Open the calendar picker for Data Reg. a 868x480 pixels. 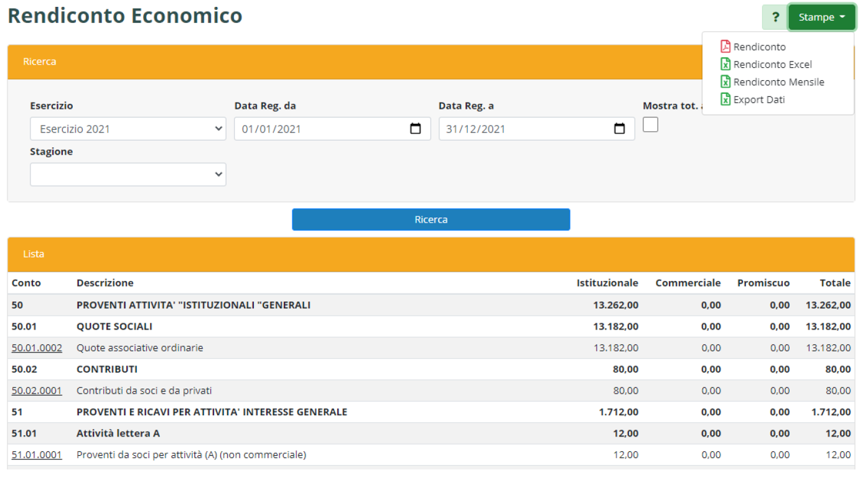pos(619,129)
